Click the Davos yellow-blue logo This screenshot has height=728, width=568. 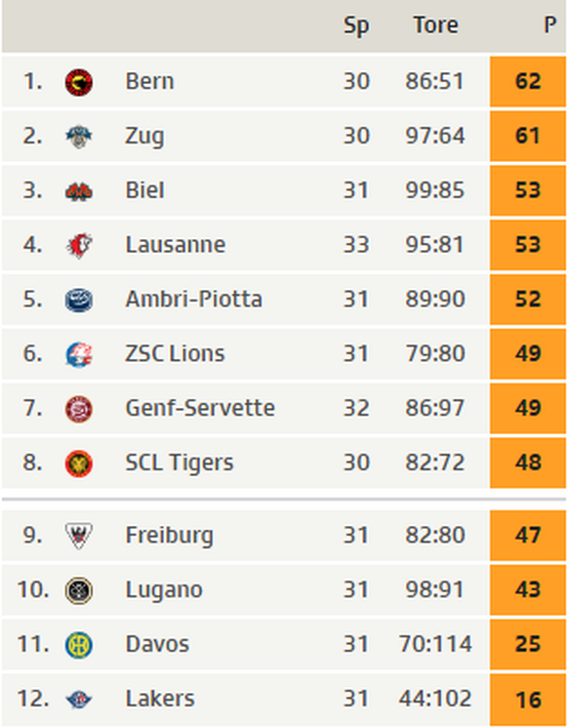[79, 645]
